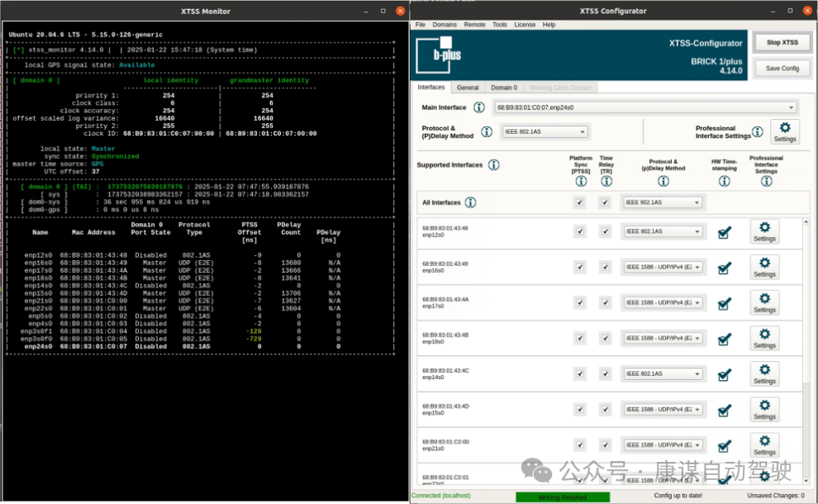818x504 pixels.
Task: Click the interface list scrollbar up arrow
Action: [806, 221]
